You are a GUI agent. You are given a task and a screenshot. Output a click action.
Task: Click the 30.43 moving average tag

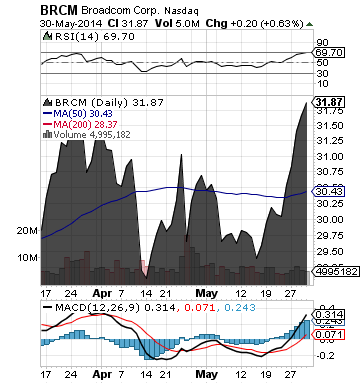pyautogui.click(x=328, y=191)
